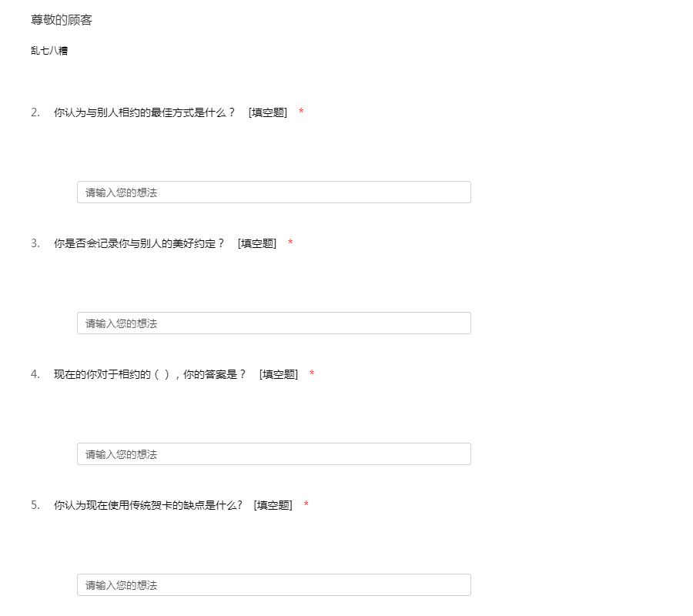Click the question number '5.' label
This screenshot has width=693, height=616.
click(x=35, y=505)
